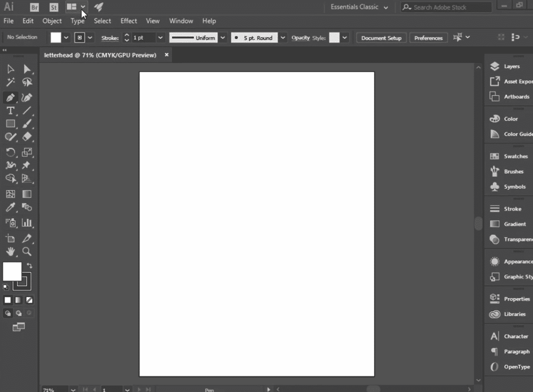Open the Object menu

click(52, 21)
